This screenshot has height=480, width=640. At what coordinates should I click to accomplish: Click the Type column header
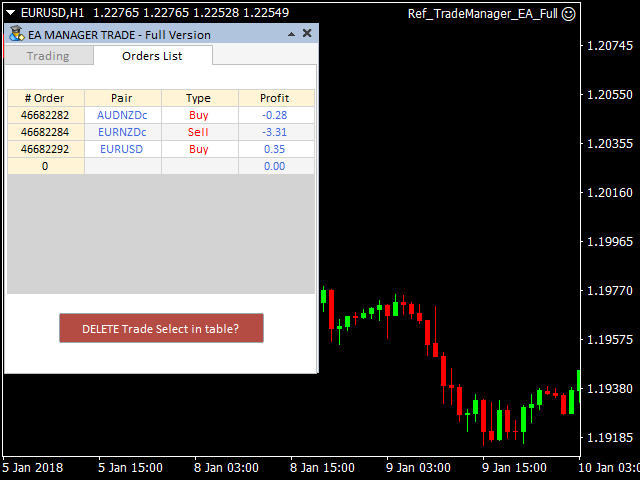[x=199, y=98]
